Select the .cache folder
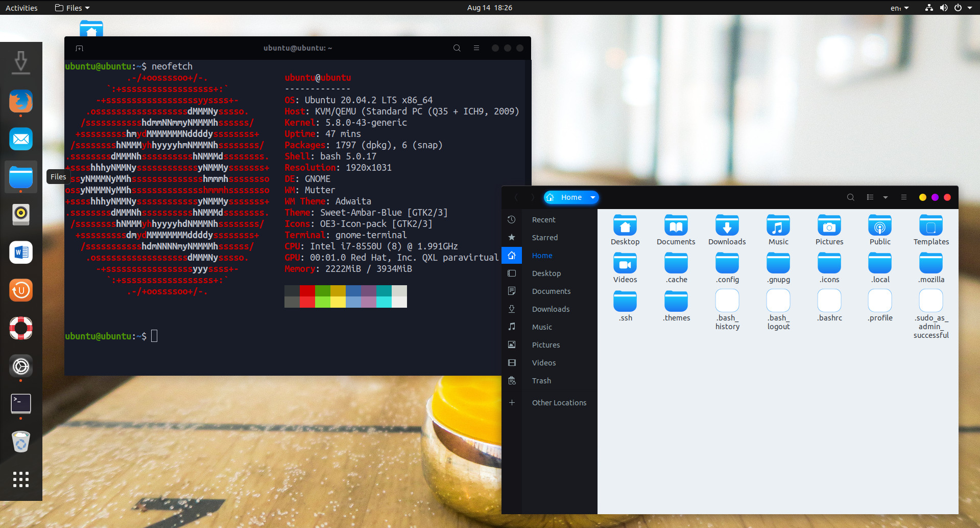The image size is (980, 528). click(676, 268)
